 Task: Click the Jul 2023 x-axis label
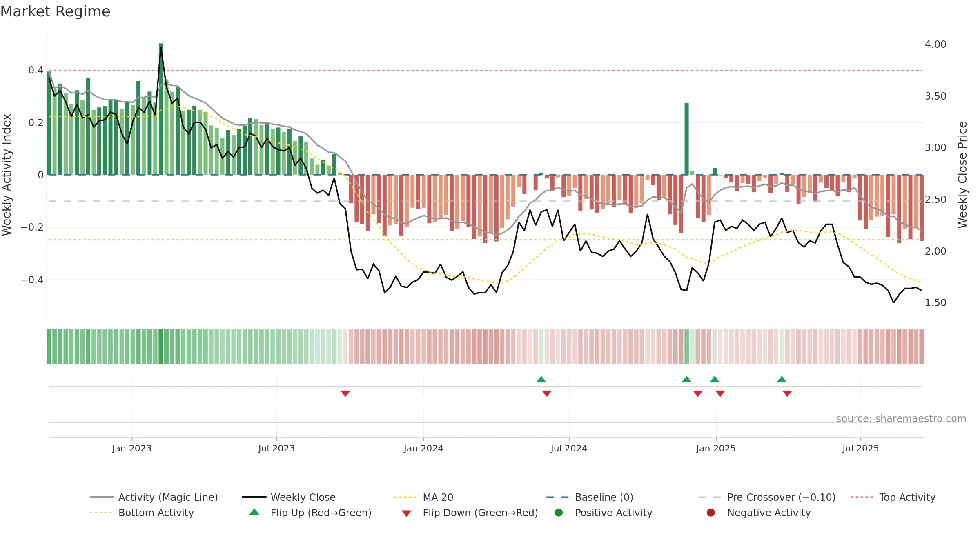click(276, 448)
